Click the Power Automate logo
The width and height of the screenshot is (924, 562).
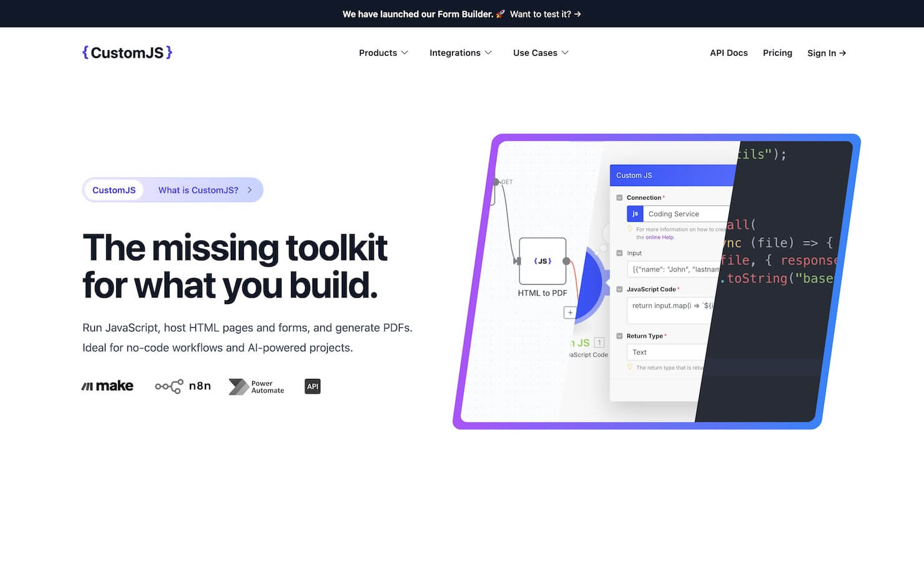[256, 386]
